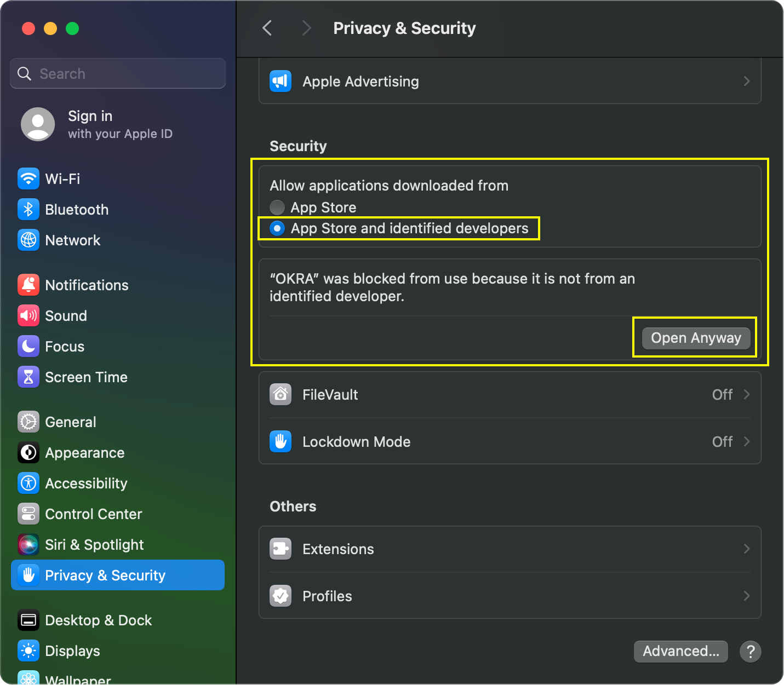Click the Focus moon icon
This screenshot has width=784, height=685.
(x=28, y=346)
